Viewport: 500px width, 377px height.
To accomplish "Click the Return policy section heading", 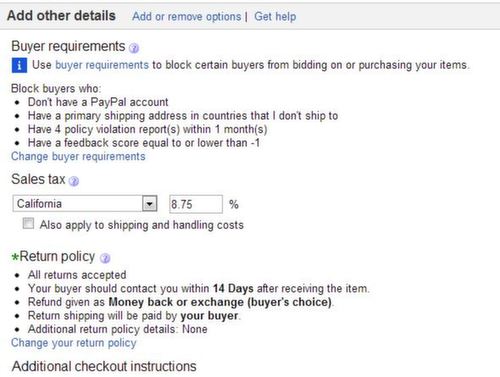I will pyautogui.click(x=57, y=257).
